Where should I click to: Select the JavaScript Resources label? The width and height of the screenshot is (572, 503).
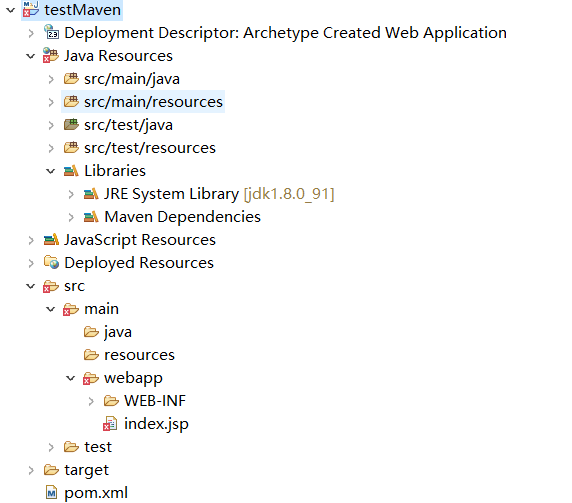point(140,240)
